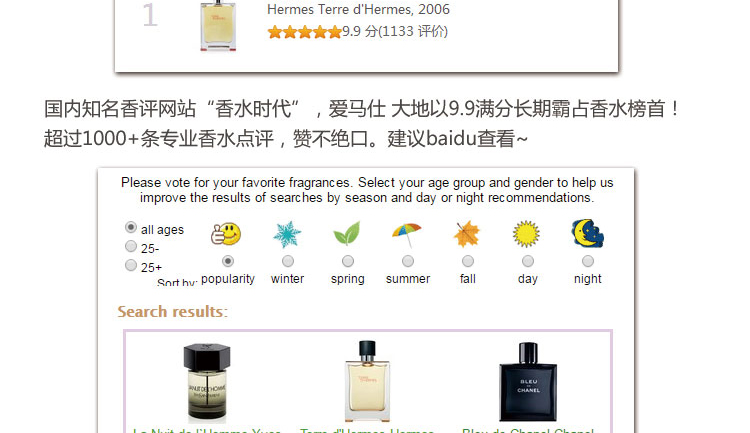Click the rank 1 Hermes perfume image
750x433 pixels.
[218, 25]
